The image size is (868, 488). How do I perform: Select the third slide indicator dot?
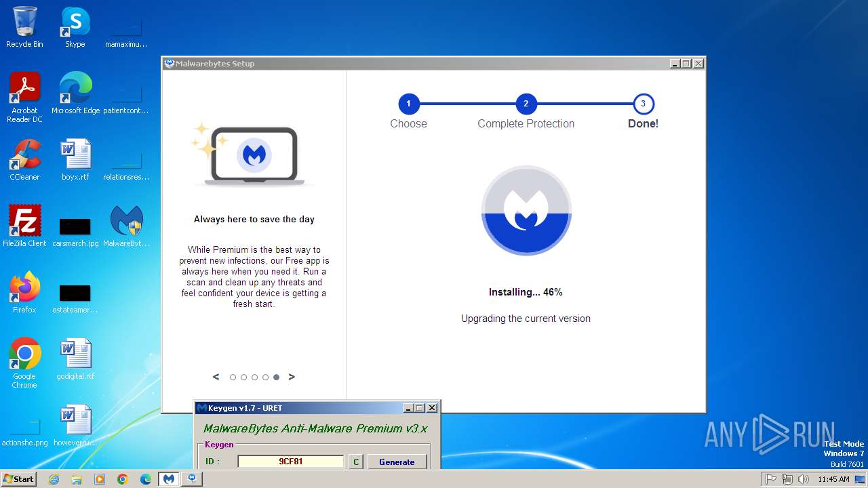(x=254, y=377)
